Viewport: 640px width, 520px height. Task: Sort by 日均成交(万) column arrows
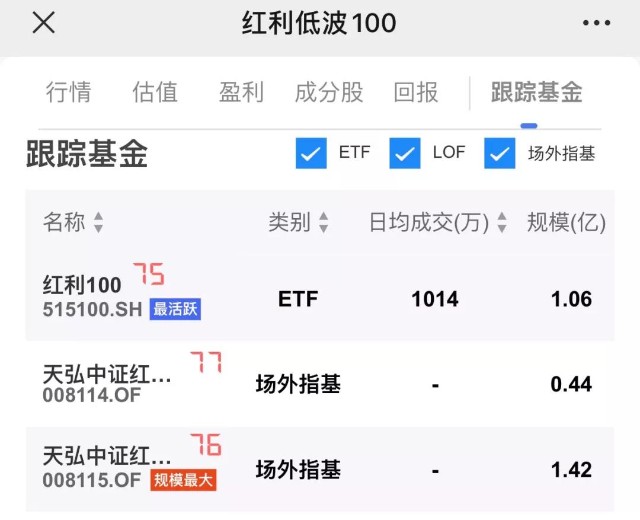point(502,223)
